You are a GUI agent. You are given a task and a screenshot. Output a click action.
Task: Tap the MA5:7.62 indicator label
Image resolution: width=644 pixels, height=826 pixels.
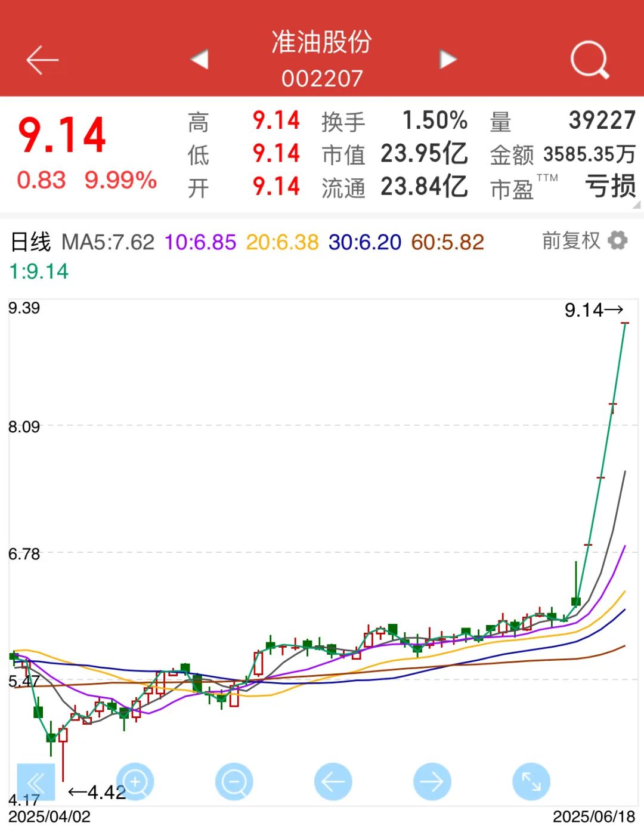[108, 242]
